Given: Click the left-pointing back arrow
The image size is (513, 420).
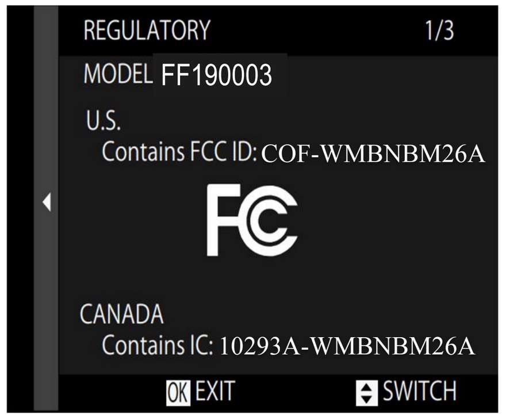Looking at the screenshot, I should click(47, 202).
